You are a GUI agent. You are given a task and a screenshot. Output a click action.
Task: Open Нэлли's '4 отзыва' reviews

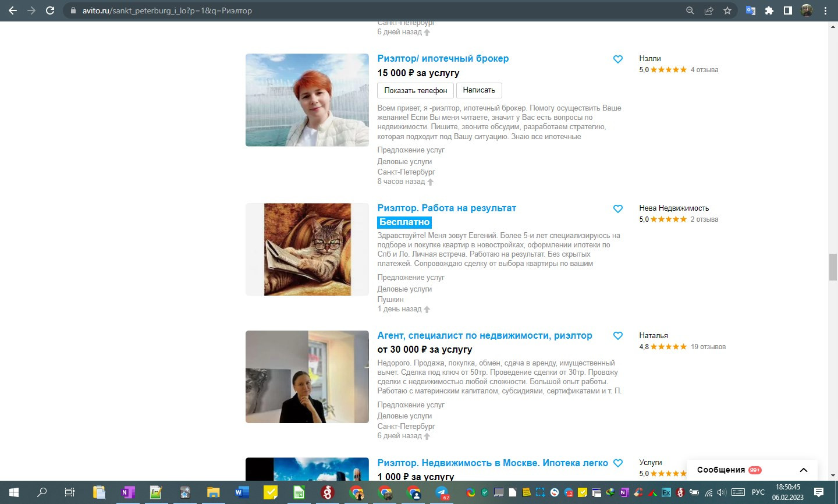pyautogui.click(x=704, y=69)
